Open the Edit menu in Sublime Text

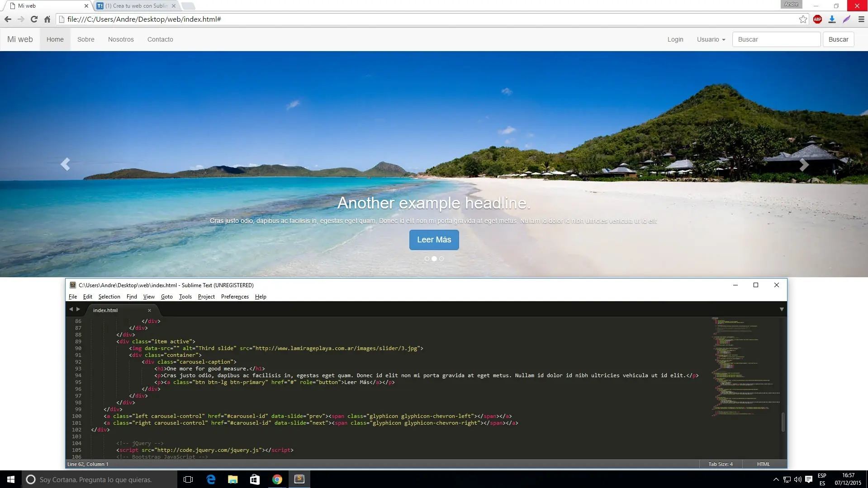88,297
